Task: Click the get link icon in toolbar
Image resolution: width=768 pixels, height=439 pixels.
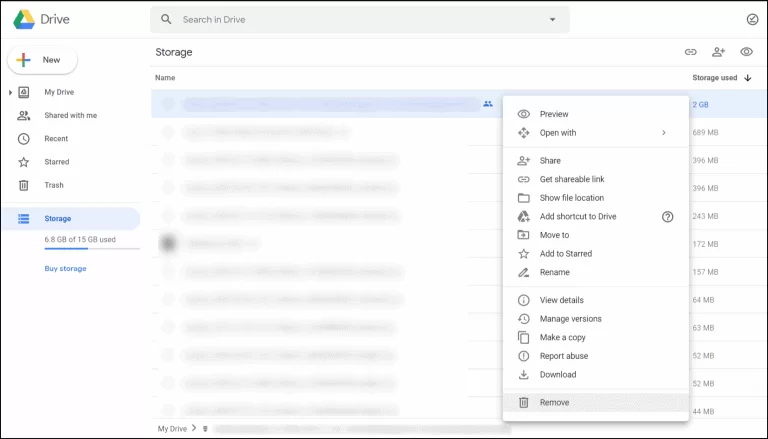Action: [x=690, y=52]
